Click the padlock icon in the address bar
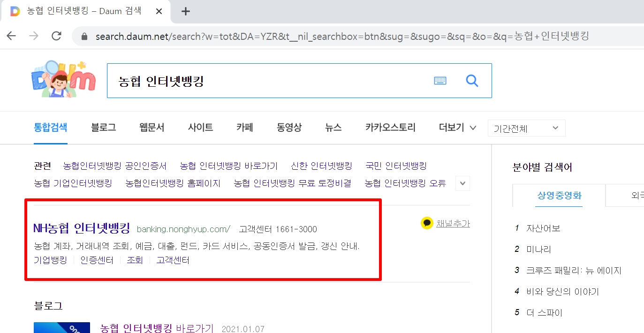 click(x=84, y=36)
